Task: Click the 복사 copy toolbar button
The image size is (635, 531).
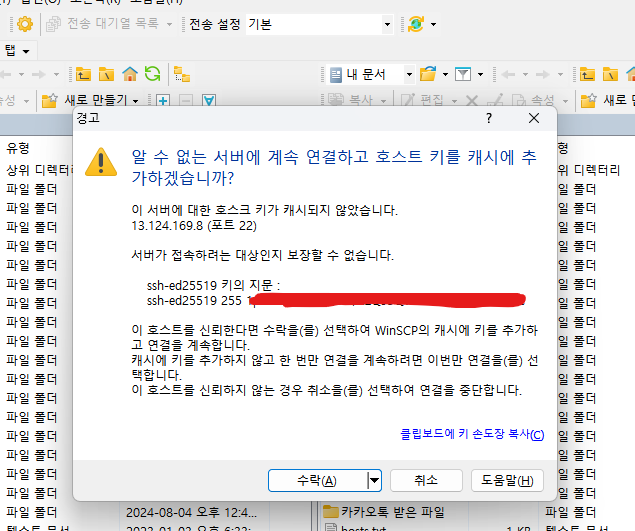Action: (x=350, y=100)
